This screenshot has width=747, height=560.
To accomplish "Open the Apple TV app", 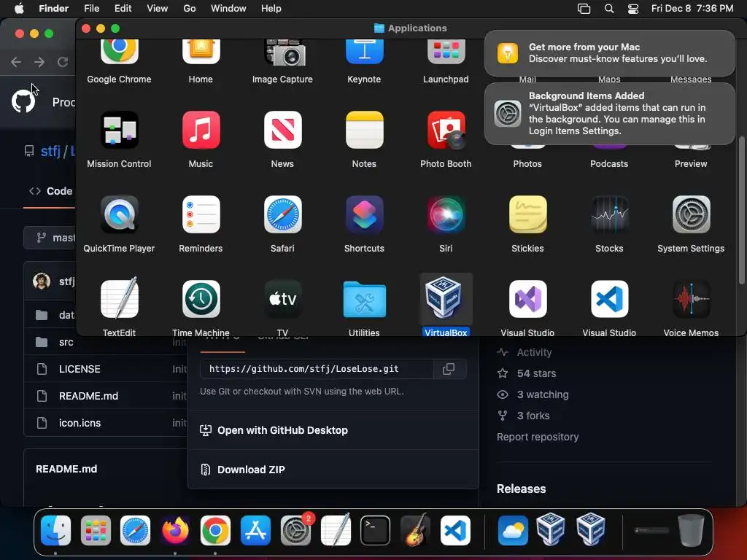I will click(282, 298).
